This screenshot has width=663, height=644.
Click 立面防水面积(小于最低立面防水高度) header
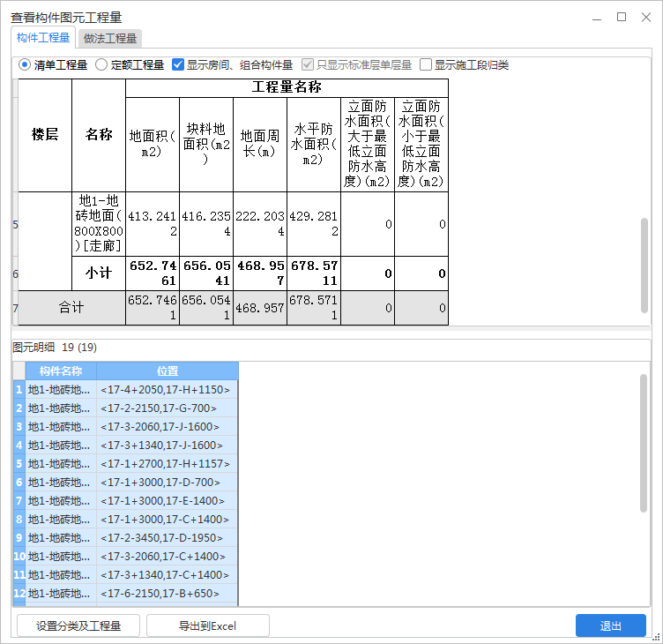421,145
